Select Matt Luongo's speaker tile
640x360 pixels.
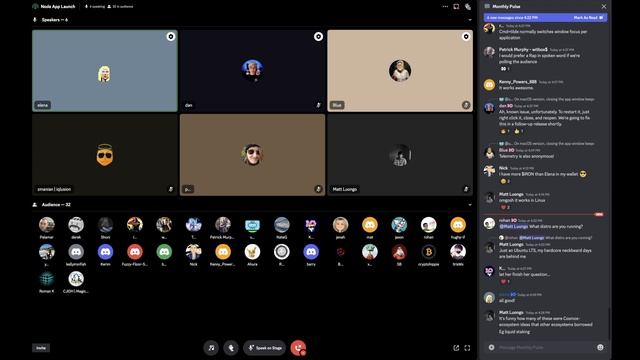click(x=400, y=155)
